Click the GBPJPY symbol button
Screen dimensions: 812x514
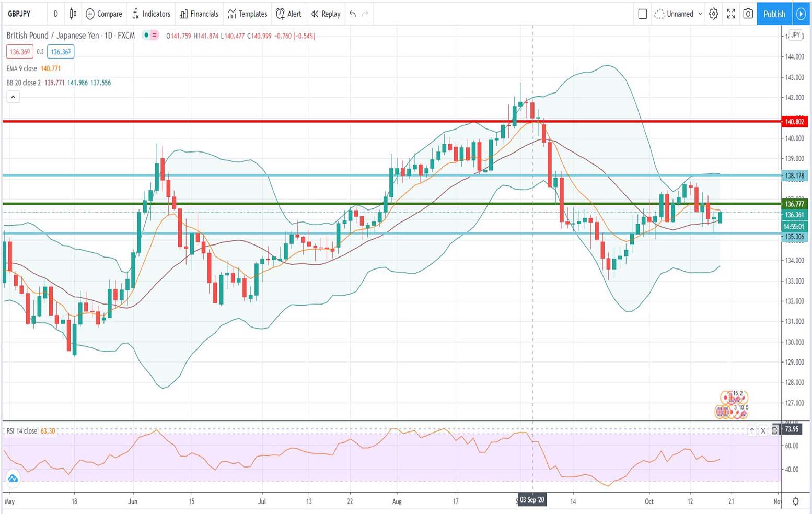pyautogui.click(x=20, y=14)
